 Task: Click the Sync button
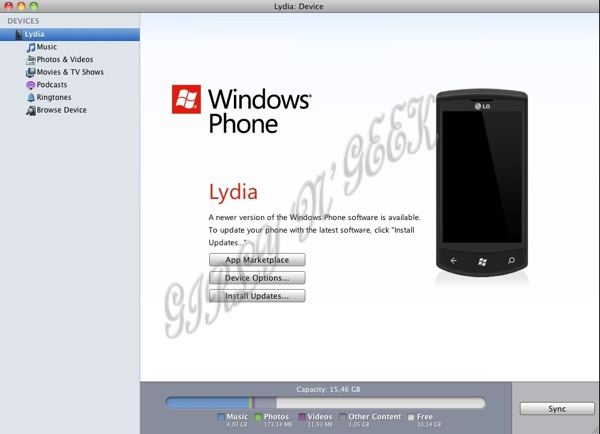click(x=557, y=409)
